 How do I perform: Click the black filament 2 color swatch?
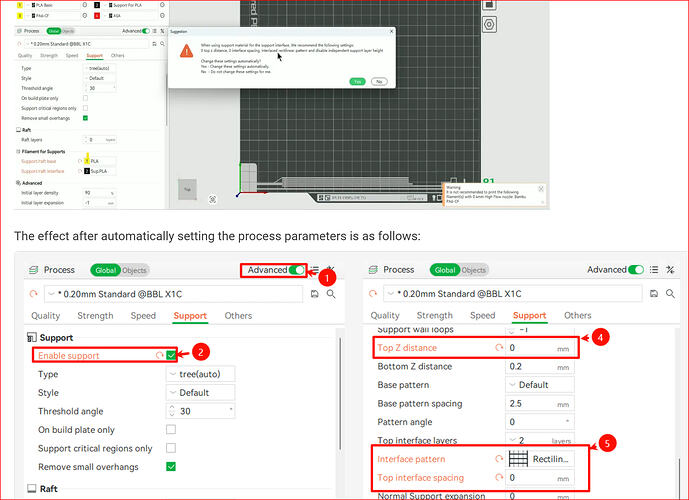[x=97, y=5]
